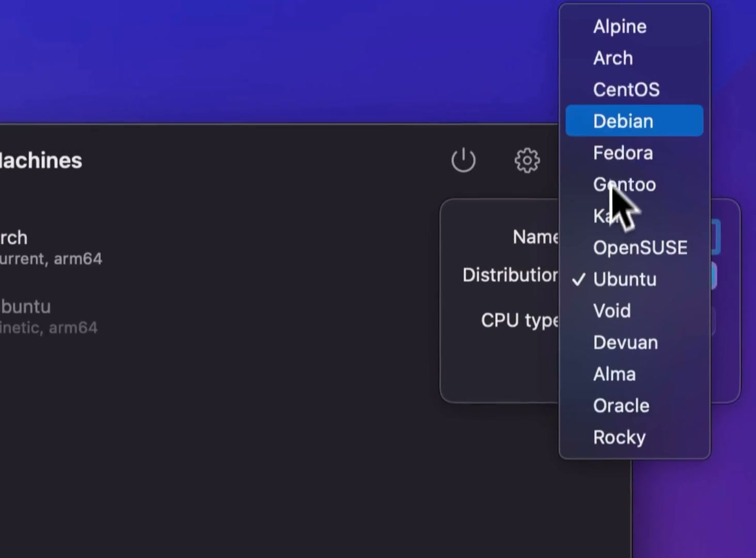The height and width of the screenshot is (558, 756).
Task: Select the checked Ubuntu entry
Action: [x=634, y=279]
